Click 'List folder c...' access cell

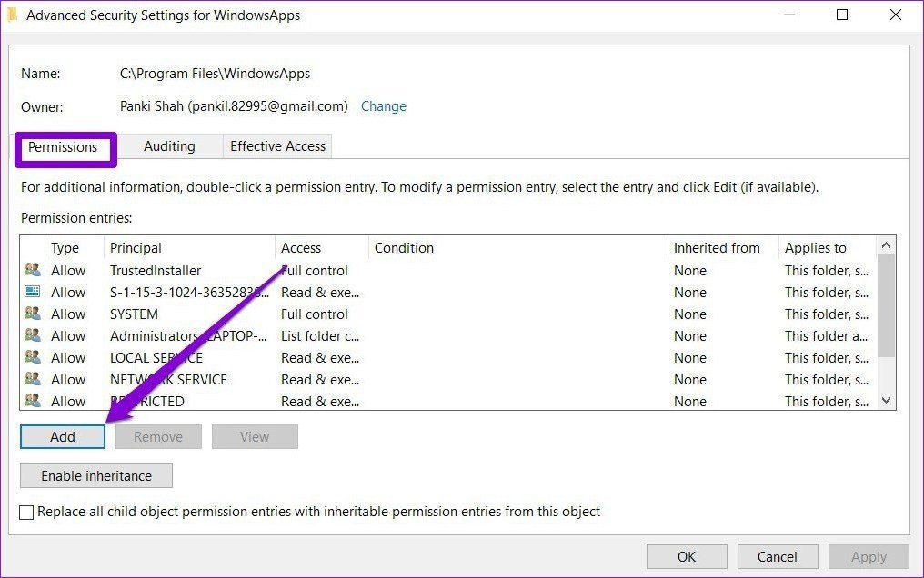(320, 336)
